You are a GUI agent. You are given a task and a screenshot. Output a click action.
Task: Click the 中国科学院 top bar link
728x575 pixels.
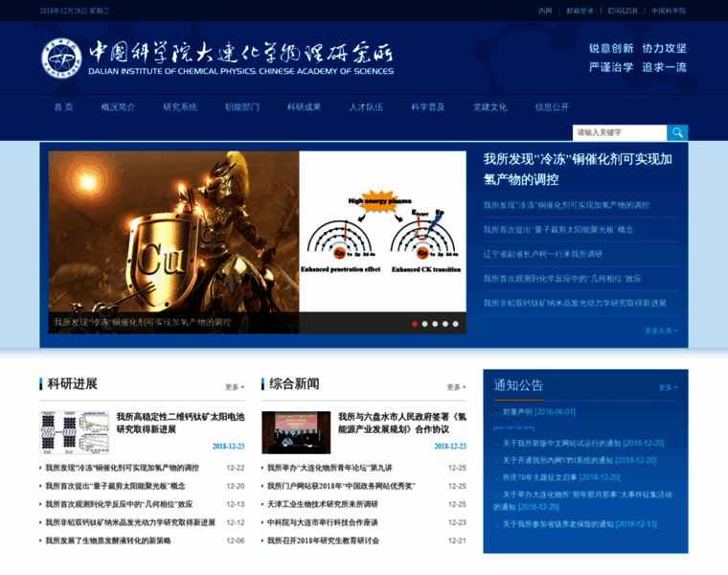click(668, 11)
